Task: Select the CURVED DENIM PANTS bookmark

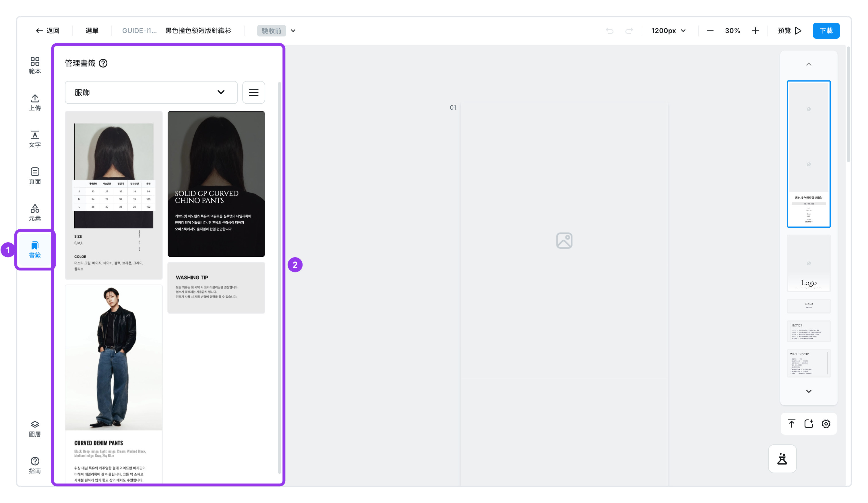Action: pyautogui.click(x=114, y=384)
